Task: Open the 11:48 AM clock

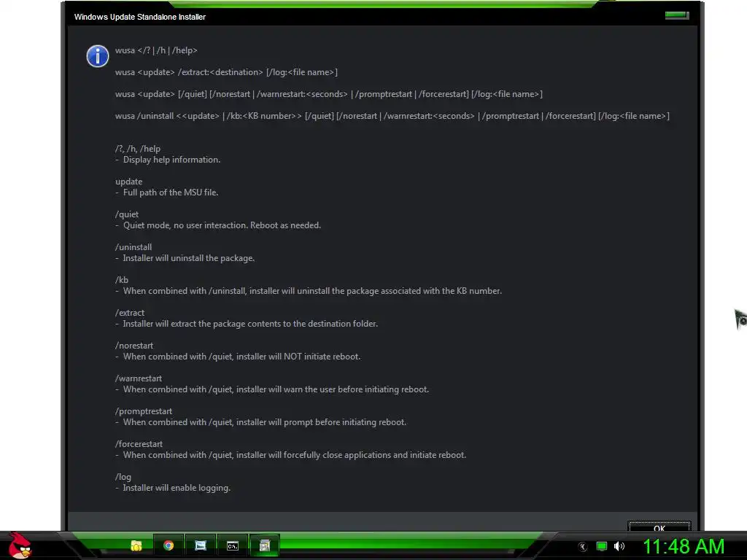Action: (684, 546)
